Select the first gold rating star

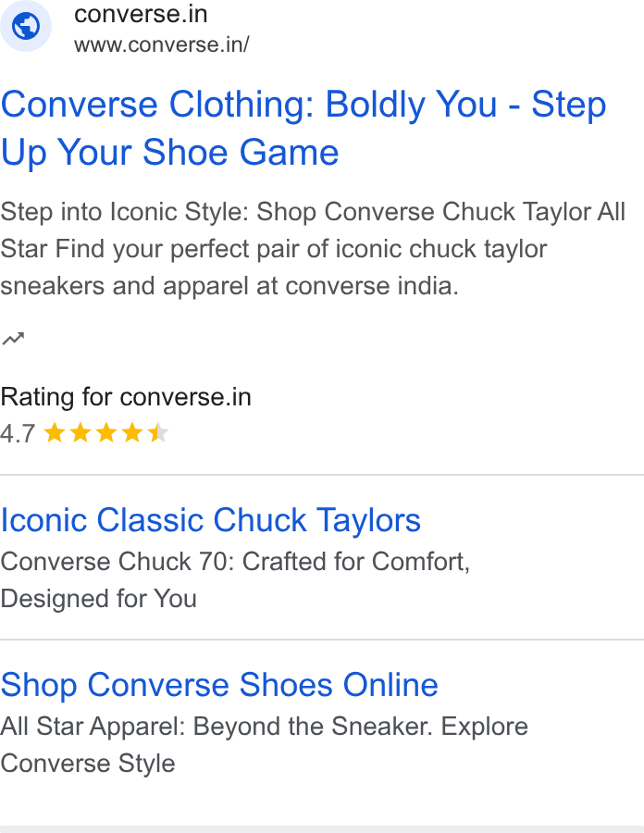pyautogui.click(x=55, y=432)
